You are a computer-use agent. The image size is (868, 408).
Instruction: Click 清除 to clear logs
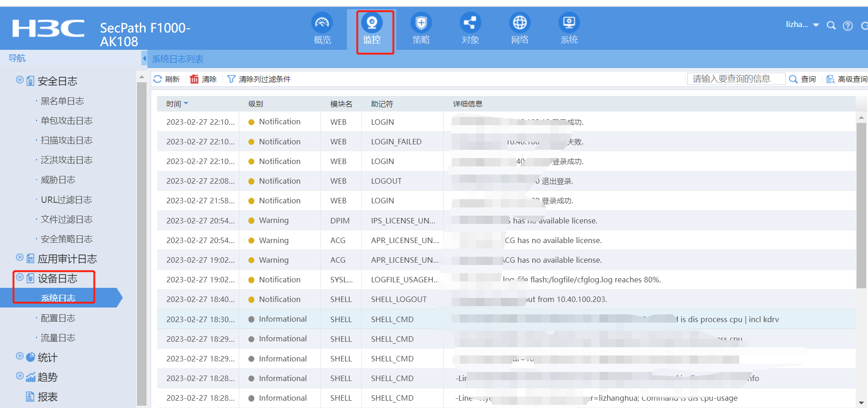pos(204,79)
